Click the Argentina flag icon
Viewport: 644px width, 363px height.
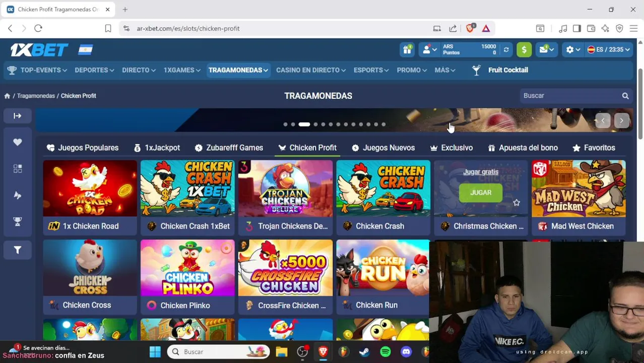pos(86,50)
